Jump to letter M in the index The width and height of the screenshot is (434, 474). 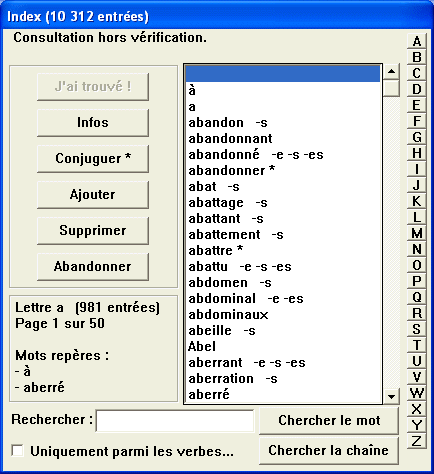[x=416, y=233]
